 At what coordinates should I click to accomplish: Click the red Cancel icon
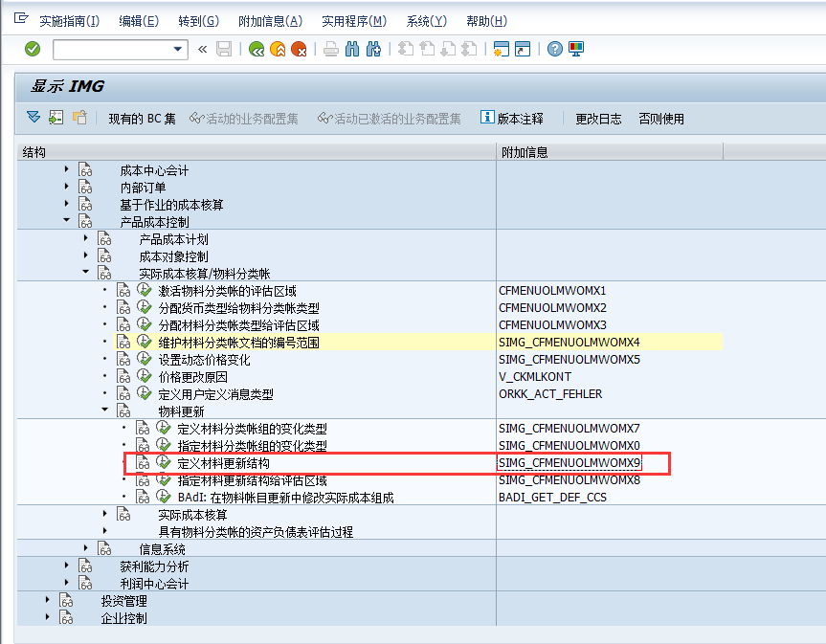coord(298,49)
